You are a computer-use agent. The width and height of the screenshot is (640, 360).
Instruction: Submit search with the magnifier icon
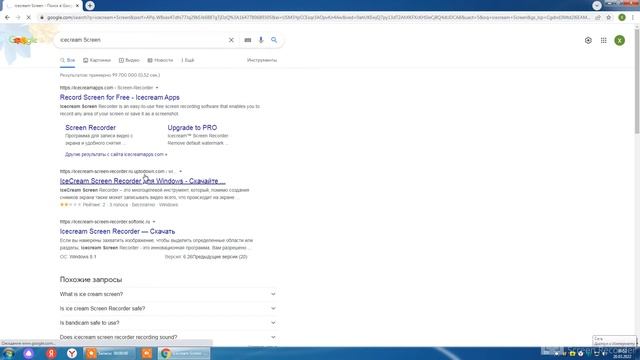[x=274, y=40]
